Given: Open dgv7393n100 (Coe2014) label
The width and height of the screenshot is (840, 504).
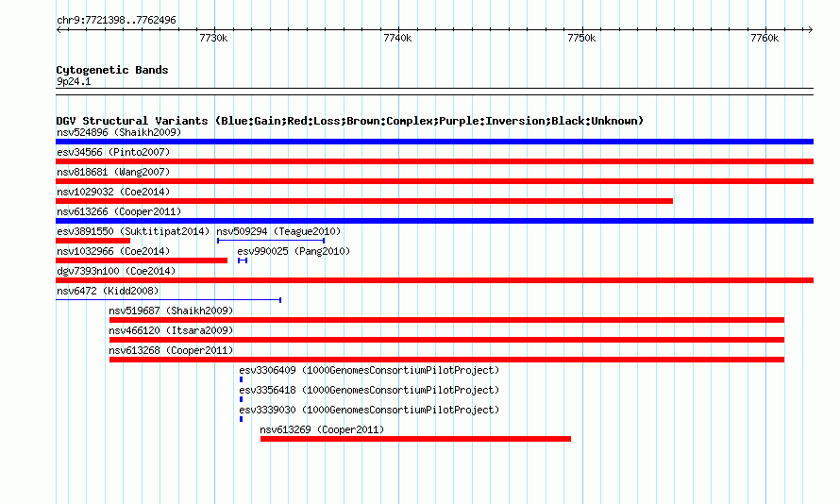Looking at the screenshot, I should tap(116, 271).
